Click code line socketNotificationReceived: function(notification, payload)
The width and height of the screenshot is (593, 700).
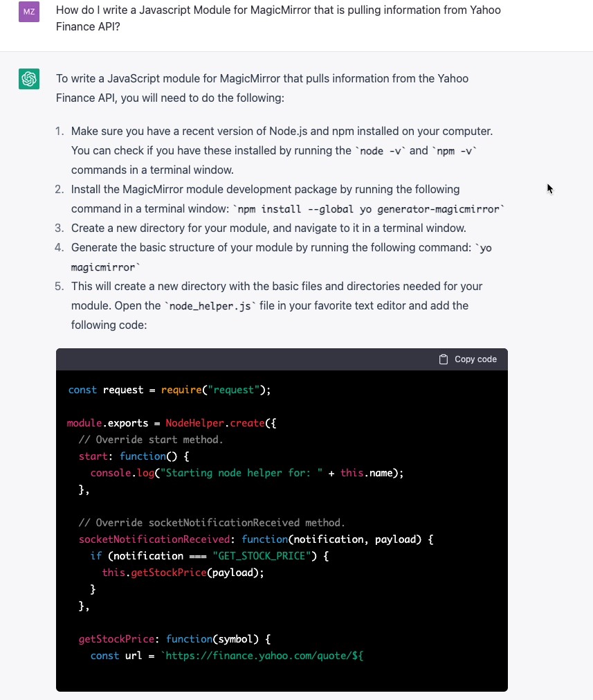[255, 539]
